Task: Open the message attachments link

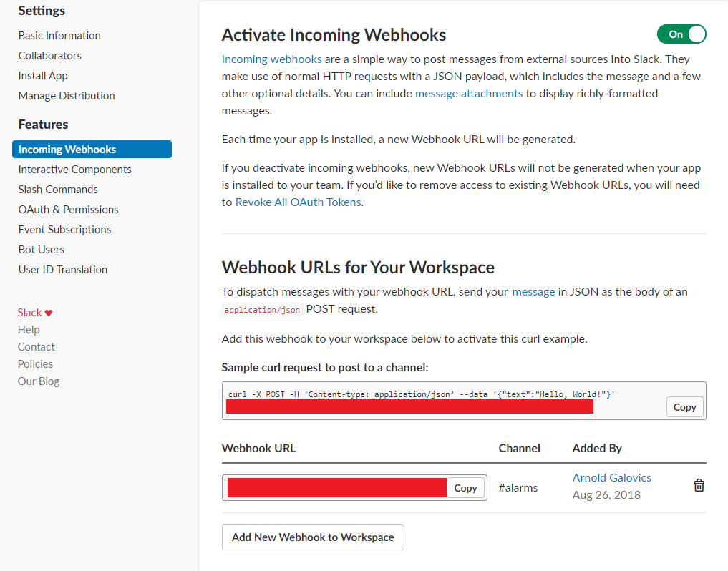Action: point(469,94)
